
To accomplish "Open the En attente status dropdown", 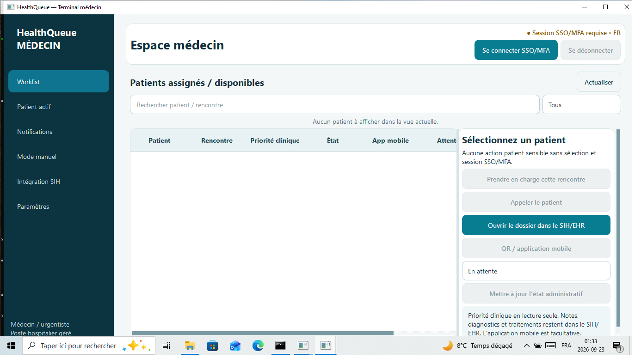I will [536, 271].
